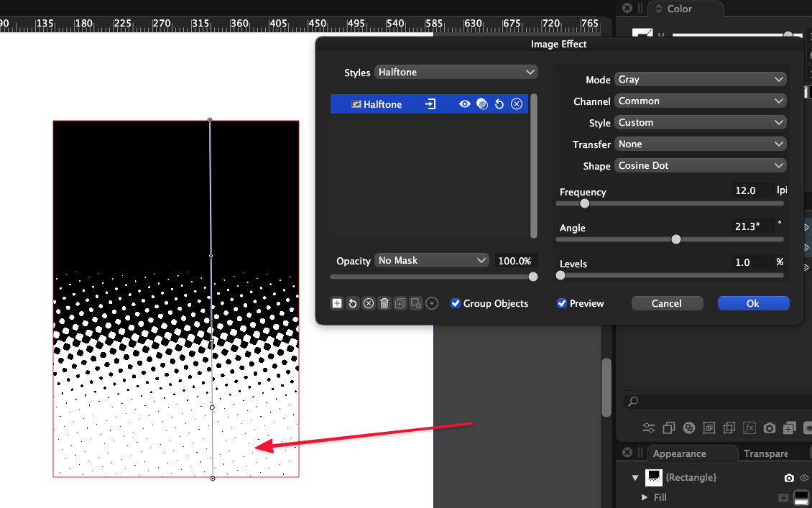Click the add effect plus icon
The width and height of the screenshot is (812, 508).
coord(337,304)
